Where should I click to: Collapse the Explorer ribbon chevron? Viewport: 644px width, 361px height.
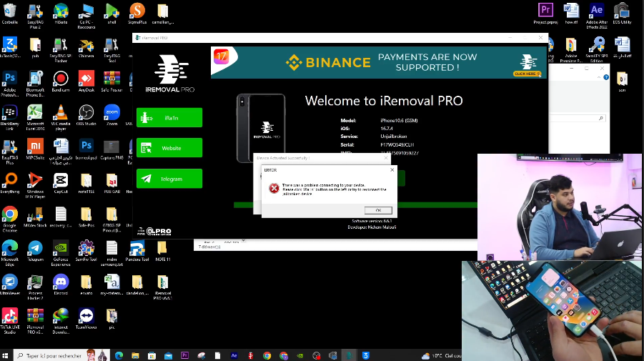[x=599, y=77]
